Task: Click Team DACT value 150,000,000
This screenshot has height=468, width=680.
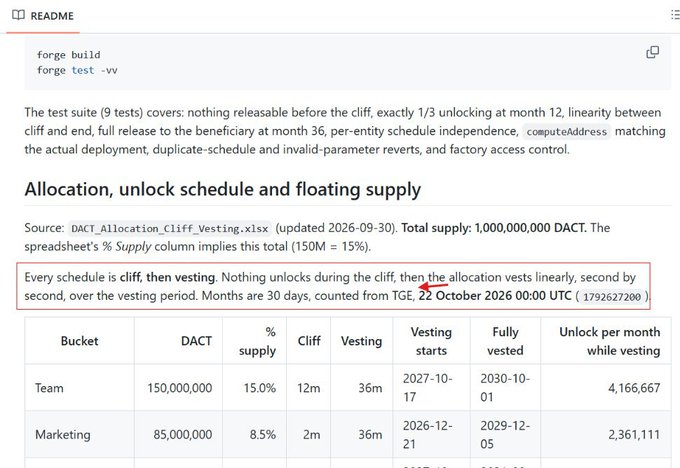Action: click(180, 388)
